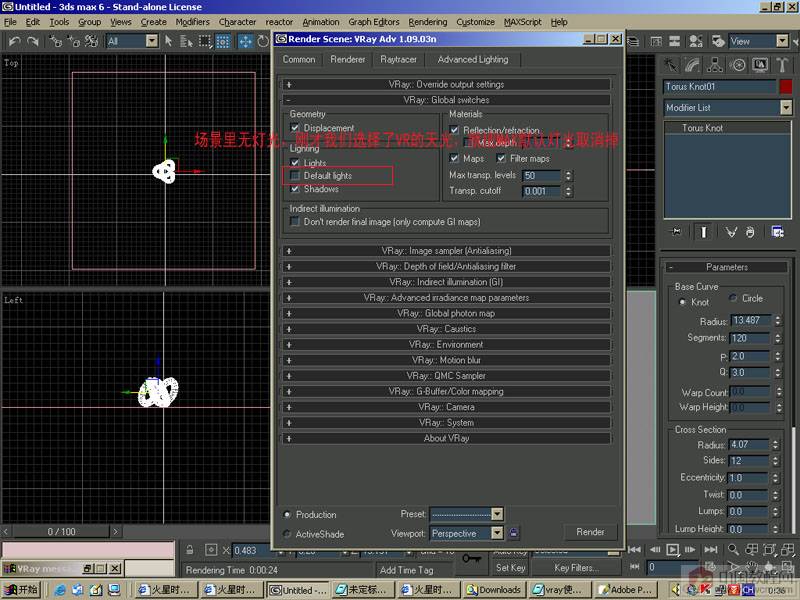This screenshot has width=800, height=600.
Task: Expand the VRay Environment rollout
Action: coord(446,344)
